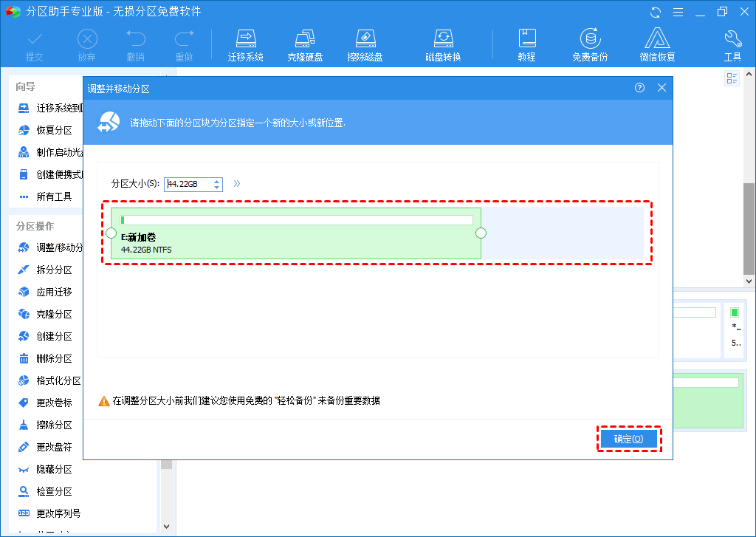Select 应用迁移 app migration
Viewport: 756px width, 537px height.
coord(45,292)
